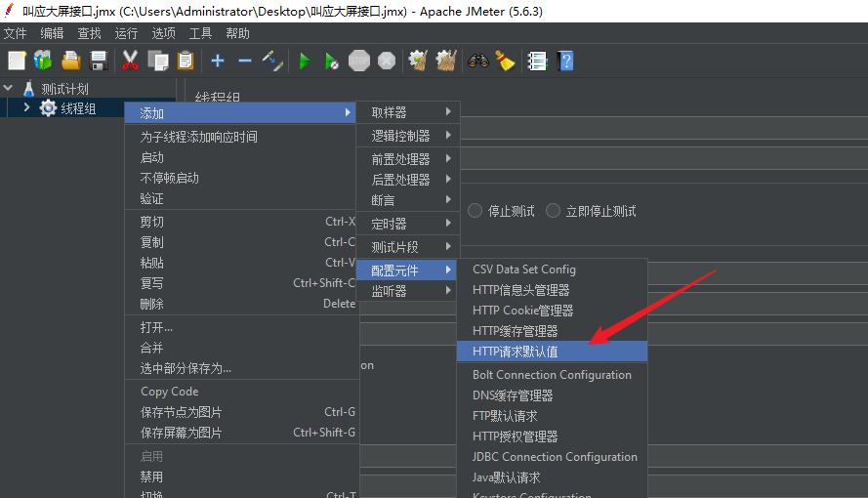Choose 删除 in the context menu
The height and width of the screenshot is (498, 868).
240,304
